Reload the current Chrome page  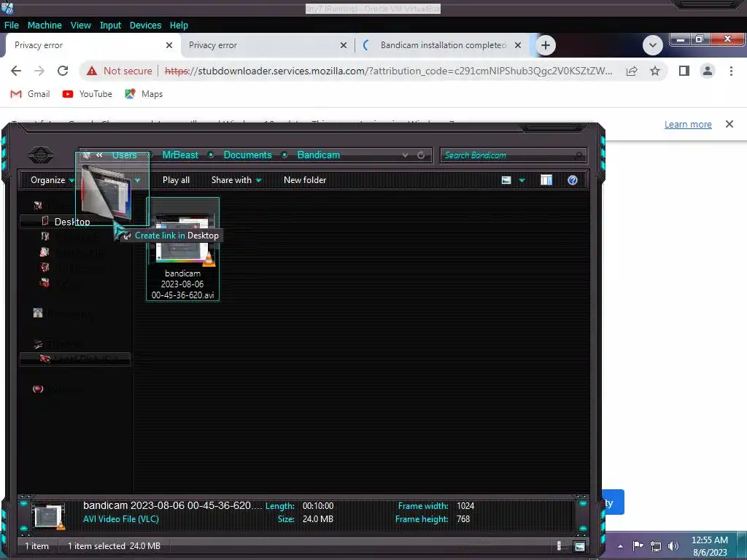pyautogui.click(x=63, y=71)
